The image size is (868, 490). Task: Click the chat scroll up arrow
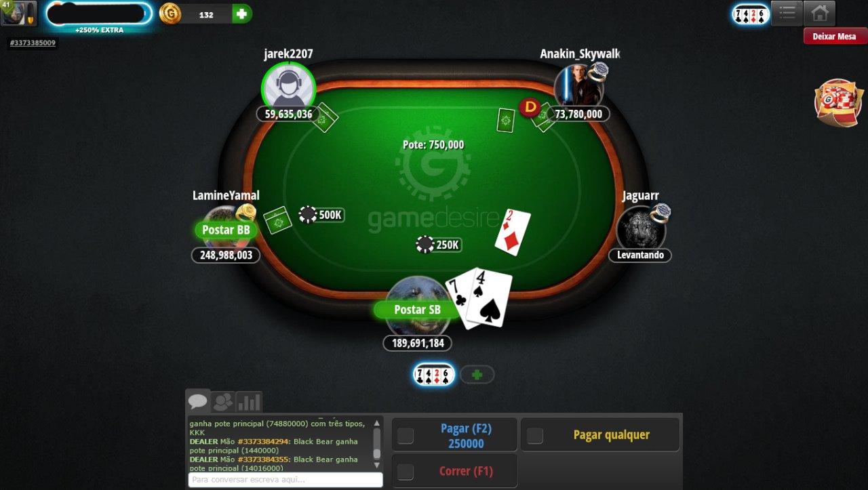pos(377,422)
